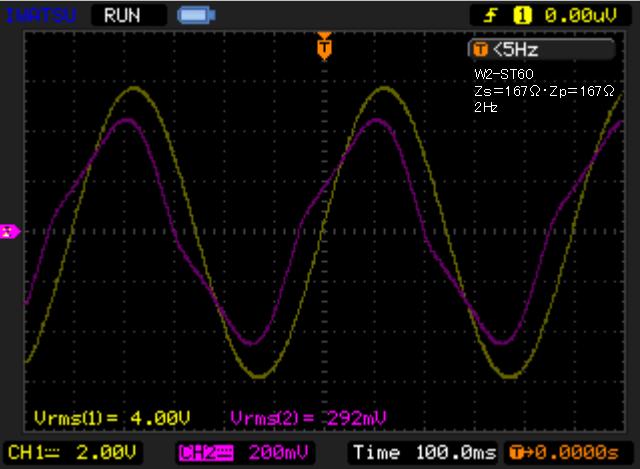Viewport: 640px width, 469px height.
Task: Click the IWATSU brand logo
Action: pos(40,16)
